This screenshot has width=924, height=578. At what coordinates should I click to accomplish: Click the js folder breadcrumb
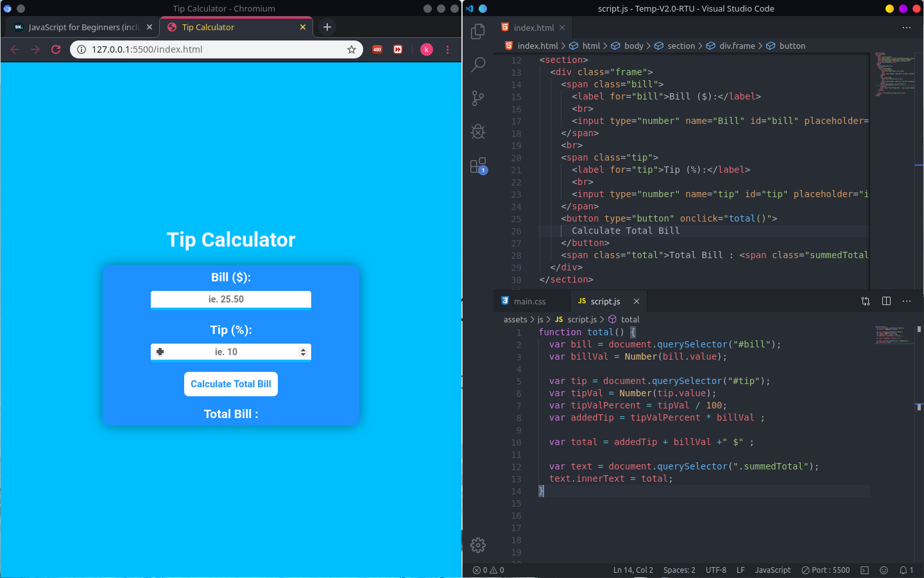click(540, 319)
